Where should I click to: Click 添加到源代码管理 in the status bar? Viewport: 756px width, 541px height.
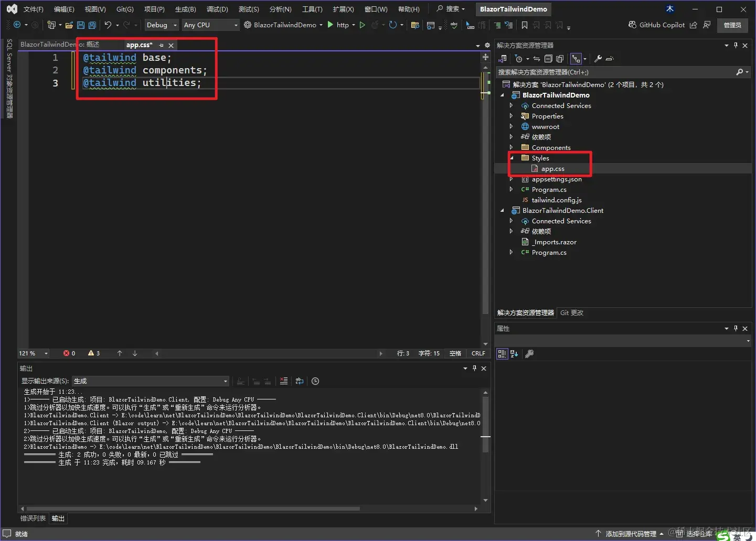point(630,534)
